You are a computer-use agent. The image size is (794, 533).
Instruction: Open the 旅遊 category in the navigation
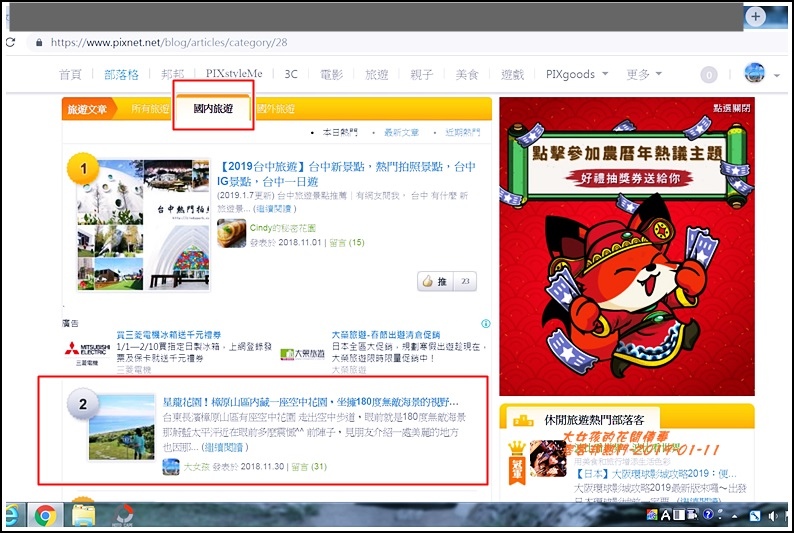pyautogui.click(x=377, y=74)
